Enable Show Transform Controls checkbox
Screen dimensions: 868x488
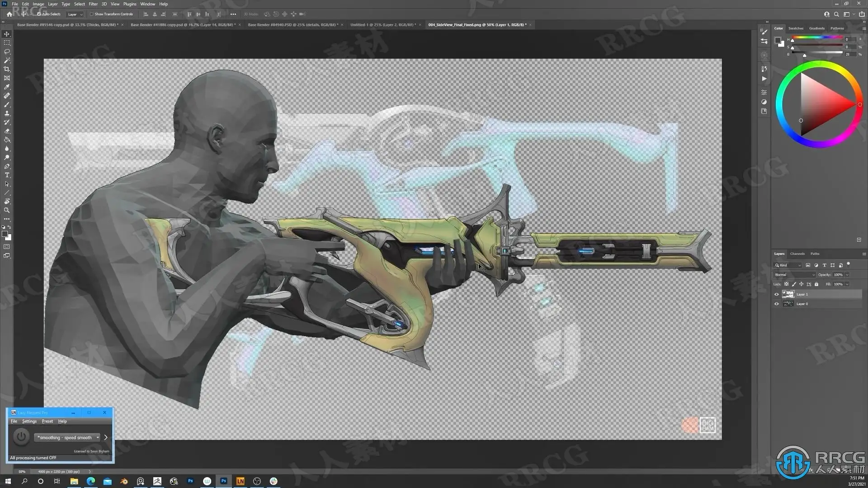click(x=92, y=14)
